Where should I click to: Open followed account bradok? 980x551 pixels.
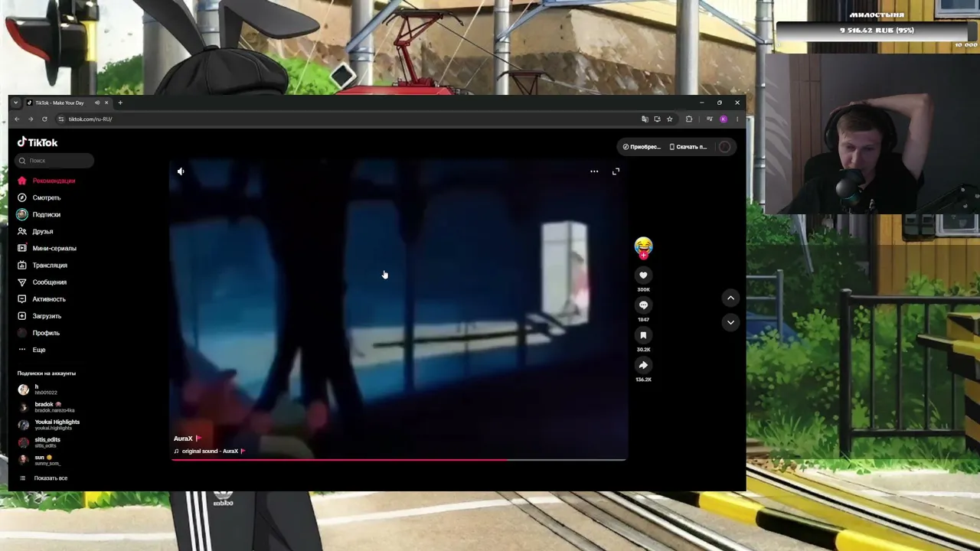pyautogui.click(x=46, y=407)
